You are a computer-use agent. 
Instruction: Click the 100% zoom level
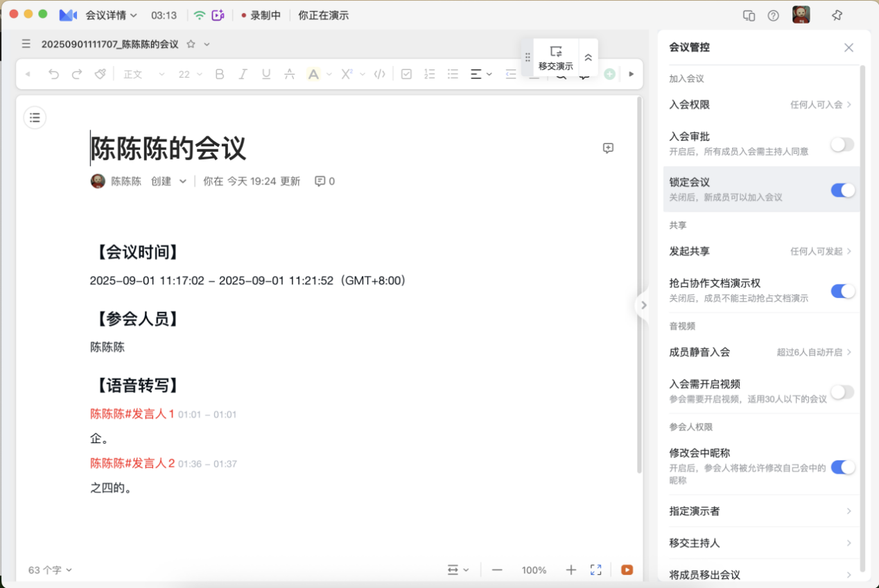(534, 570)
